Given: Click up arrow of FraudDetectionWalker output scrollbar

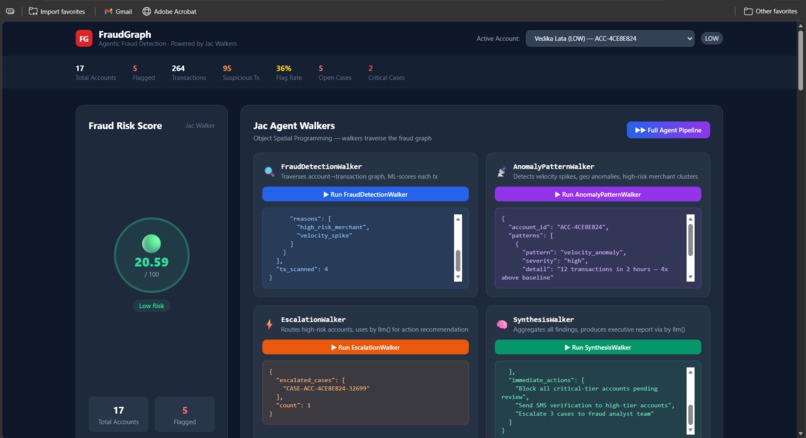Looking at the screenshot, I should tap(457, 218).
